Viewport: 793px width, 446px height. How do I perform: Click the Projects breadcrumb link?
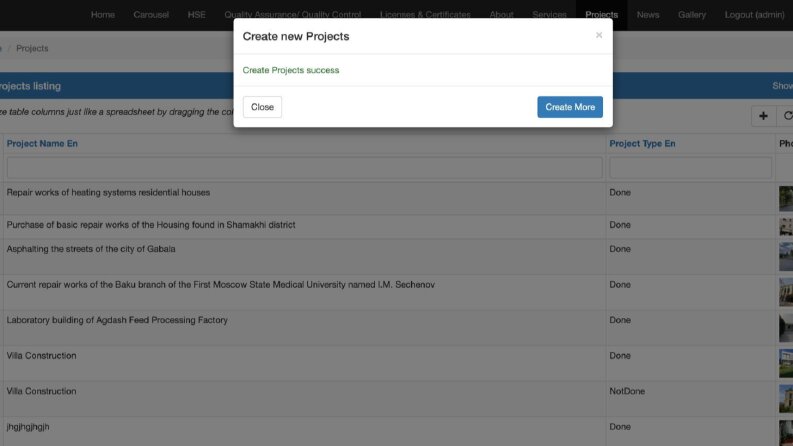[32, 49]
